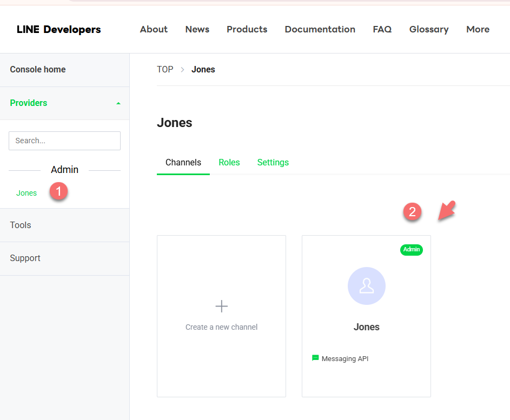Go to Console home
The width and height of the screenshot is (510, 420).
click(38, 70)
